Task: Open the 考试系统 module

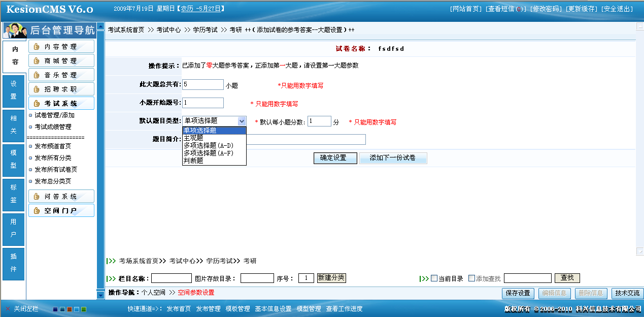Action: point(62,103)
